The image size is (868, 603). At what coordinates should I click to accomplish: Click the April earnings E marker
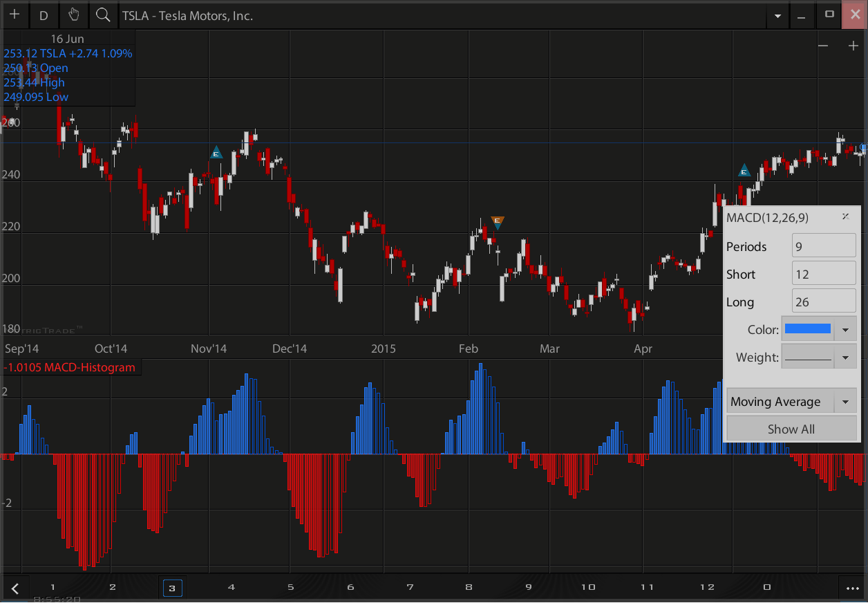744,170
